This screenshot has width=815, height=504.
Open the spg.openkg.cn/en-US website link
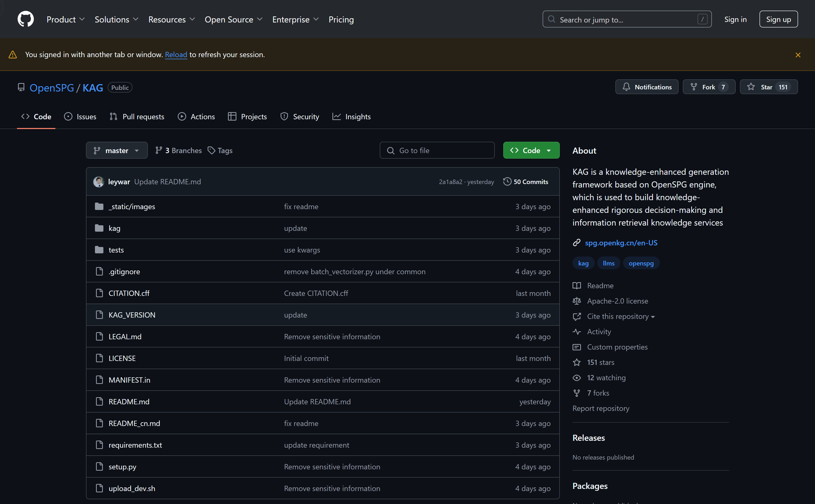click(x=621, y=243)
